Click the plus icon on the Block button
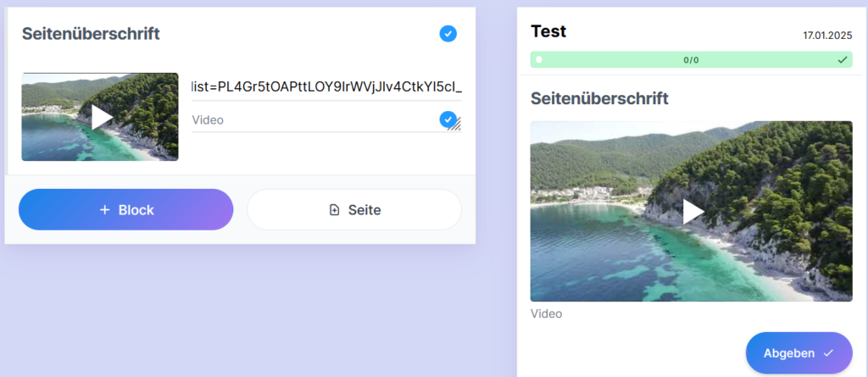Image resolution: width=868 pixels, height=377 pixels. point(105,210)
